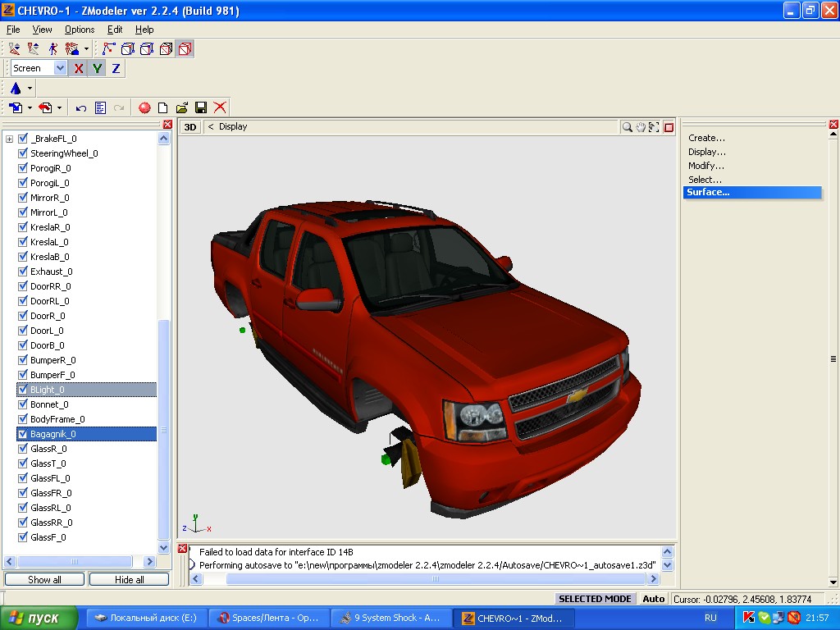Open the Select... command group
The width and height of the screenshot is (840, 630).
705,180
